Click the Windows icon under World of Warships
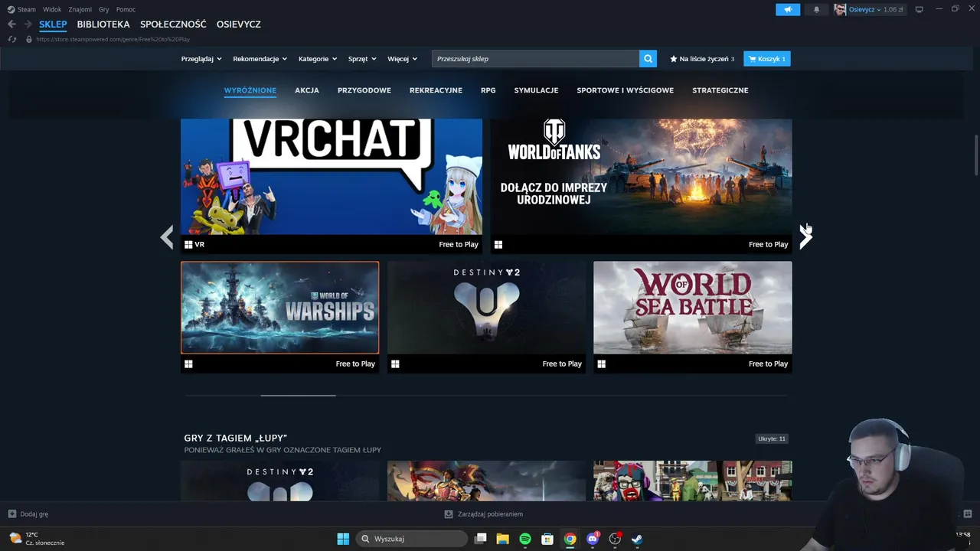Image resolution: width=980 pixels, height=551 pixels. (x=188, y=364)
